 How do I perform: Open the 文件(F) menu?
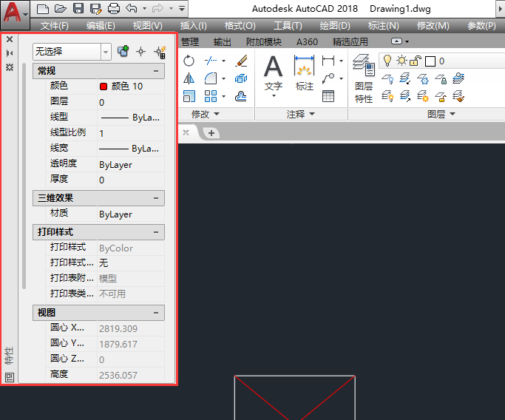click(x=55, y=25)
